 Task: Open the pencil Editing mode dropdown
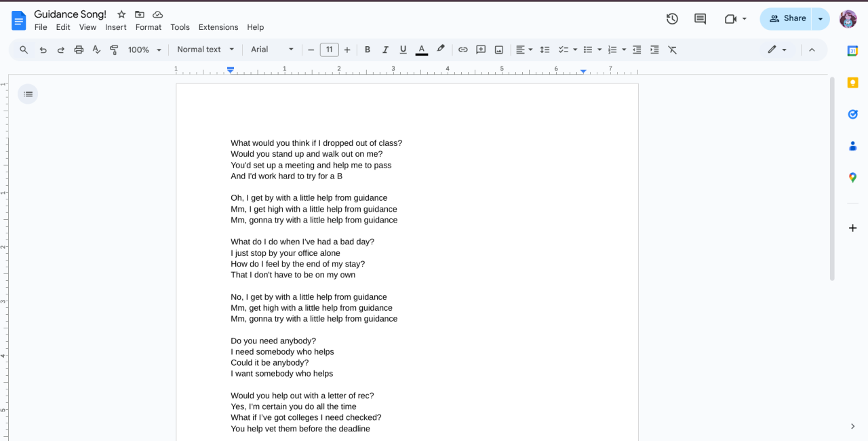click(777, 50)
